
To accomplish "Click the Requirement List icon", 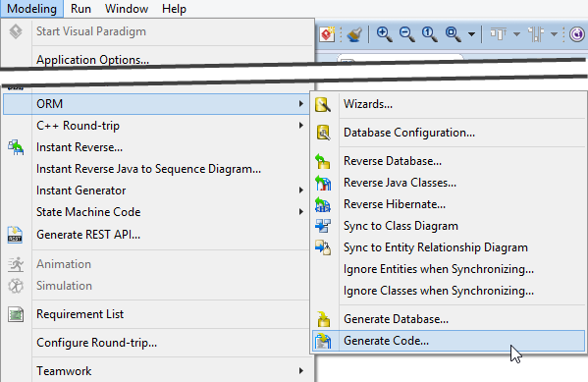I will (16, 314).
